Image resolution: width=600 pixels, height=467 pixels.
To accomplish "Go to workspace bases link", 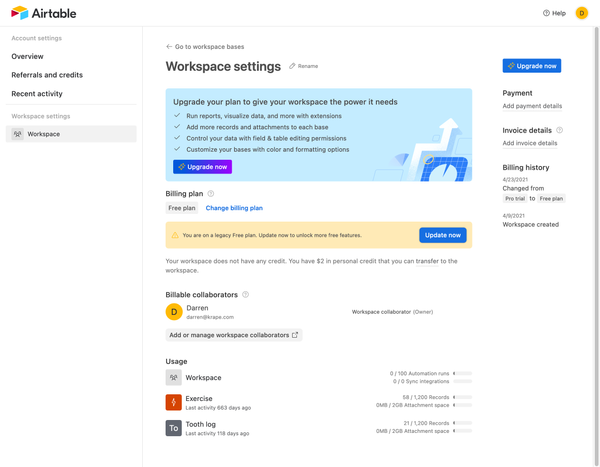I will click(205, 47).
